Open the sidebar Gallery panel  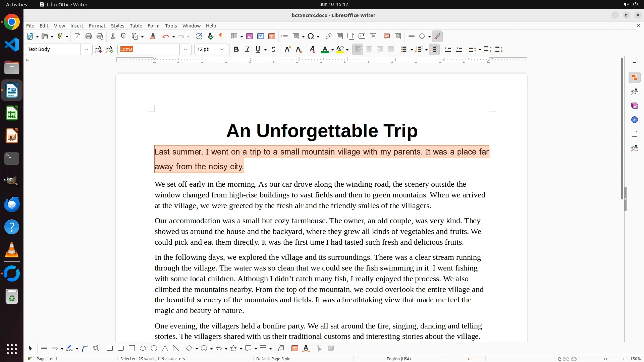coord(634,106)
